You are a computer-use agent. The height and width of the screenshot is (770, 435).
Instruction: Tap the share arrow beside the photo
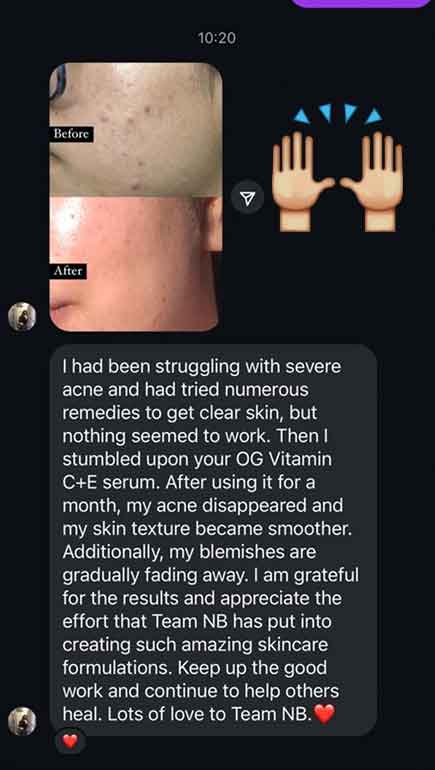(x=248, y=197)
